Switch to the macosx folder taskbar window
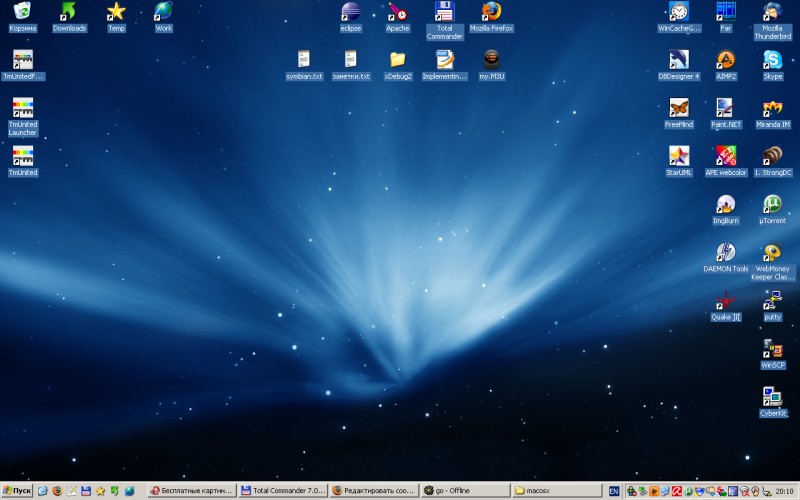The width and height of the screenshot is (800, 500). [553, 491]
